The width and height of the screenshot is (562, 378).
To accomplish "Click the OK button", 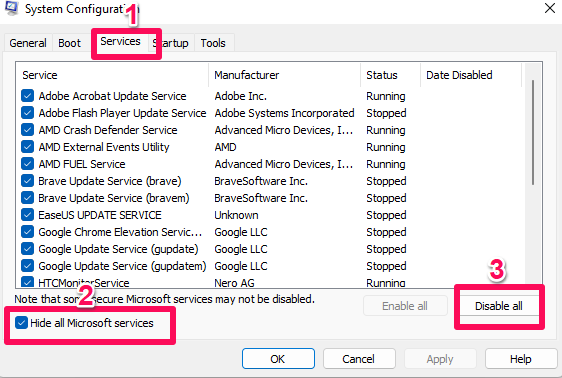I will point(278,359).
